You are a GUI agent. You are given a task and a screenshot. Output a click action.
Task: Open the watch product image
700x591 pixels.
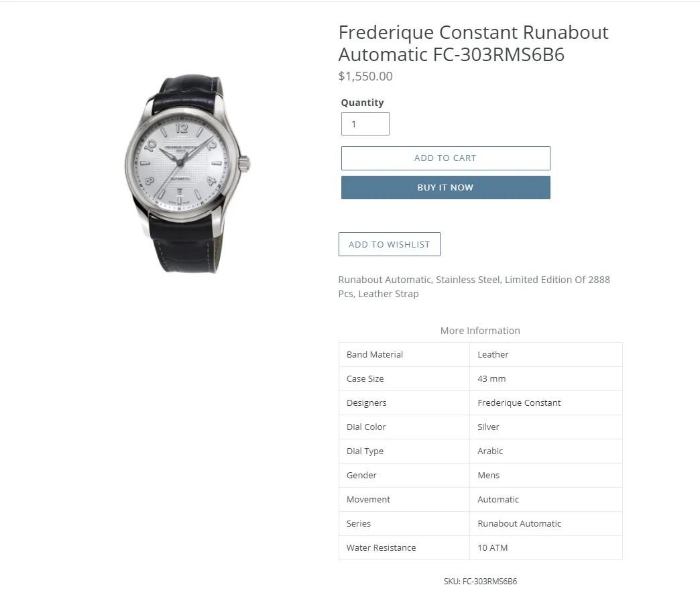point(186,174)
